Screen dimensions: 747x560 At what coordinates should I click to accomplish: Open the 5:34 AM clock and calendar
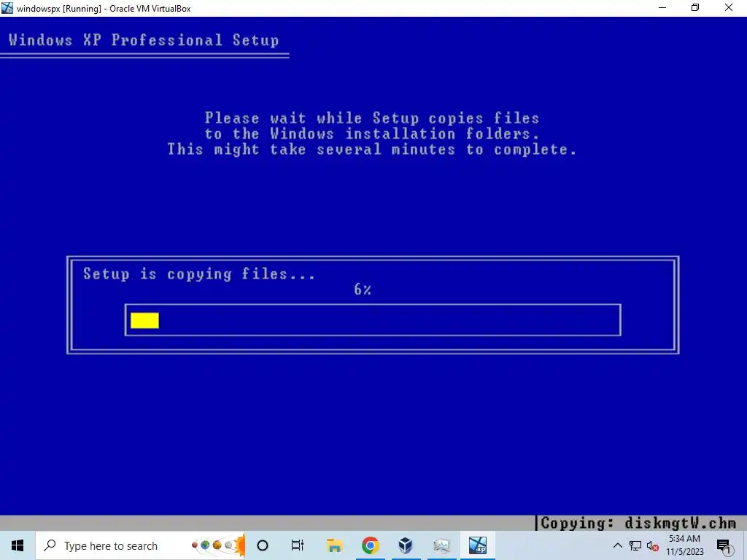[x=684, y=545]
